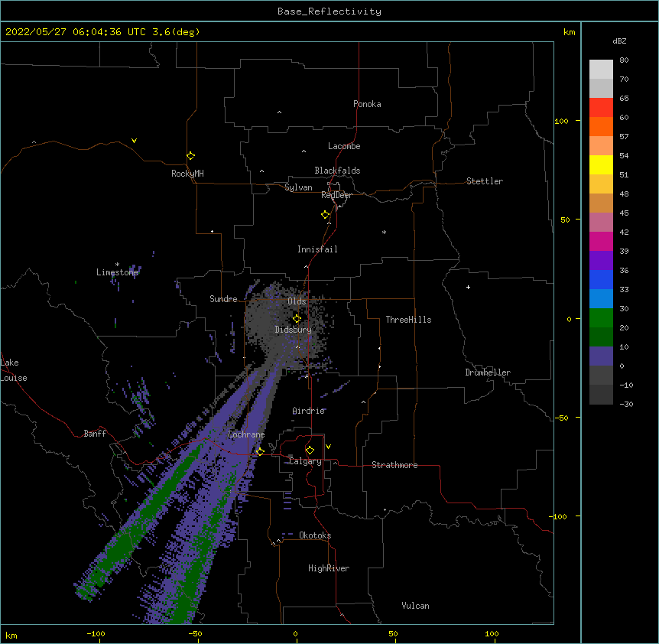Click the Okotoks label
Viewport: 659px width, 644px height.
coord(315,535)
